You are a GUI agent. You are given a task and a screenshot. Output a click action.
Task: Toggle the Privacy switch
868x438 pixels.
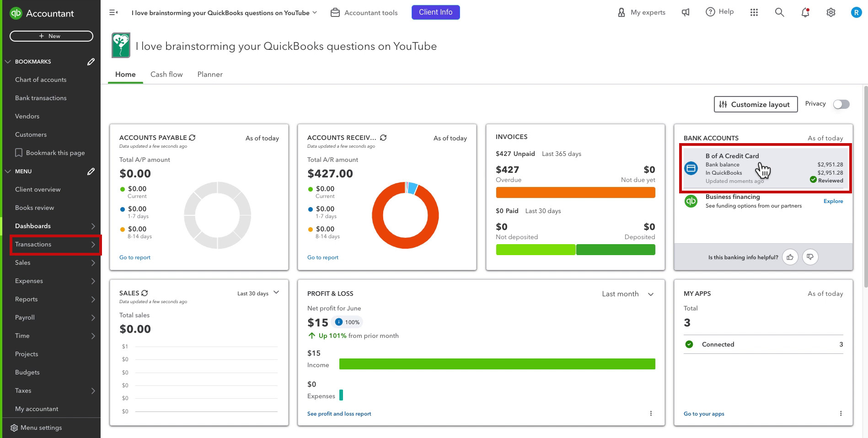(x=841, y=104)
